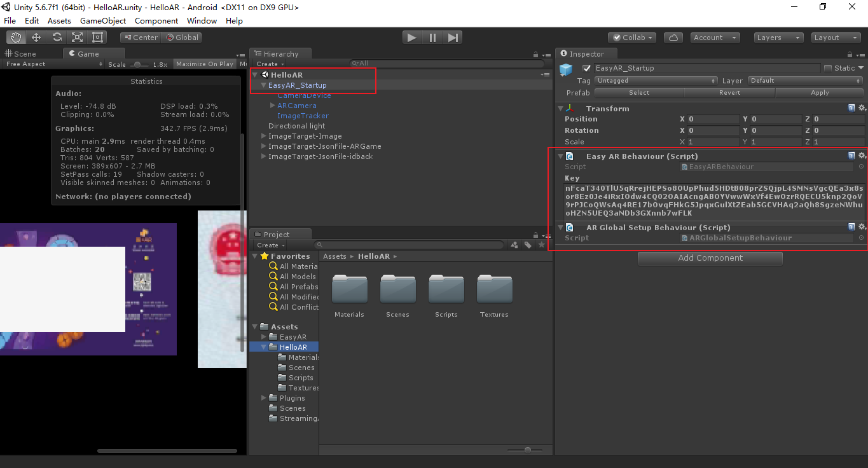The height and width of the screenshot is (468, 868).
Task: Toggle pivot Center mode button
Action: (140, 38)
